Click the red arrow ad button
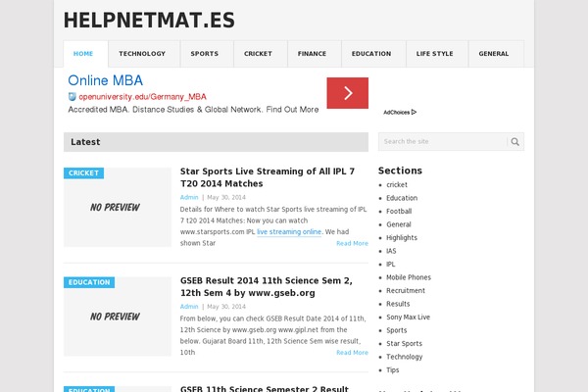Viewport: 588px width, 392px height. tap(348, 93)
